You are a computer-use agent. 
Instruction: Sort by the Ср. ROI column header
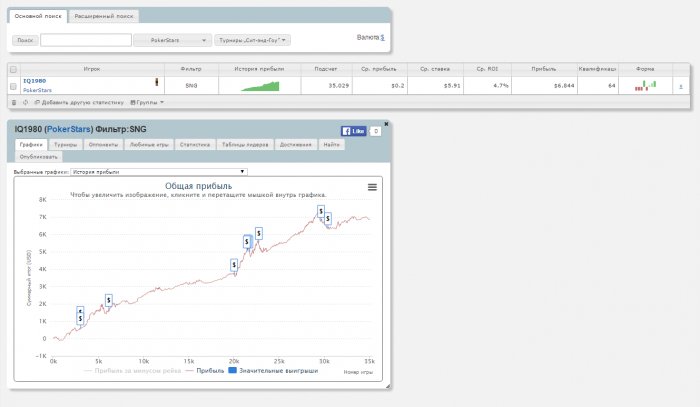coord(487,69)
